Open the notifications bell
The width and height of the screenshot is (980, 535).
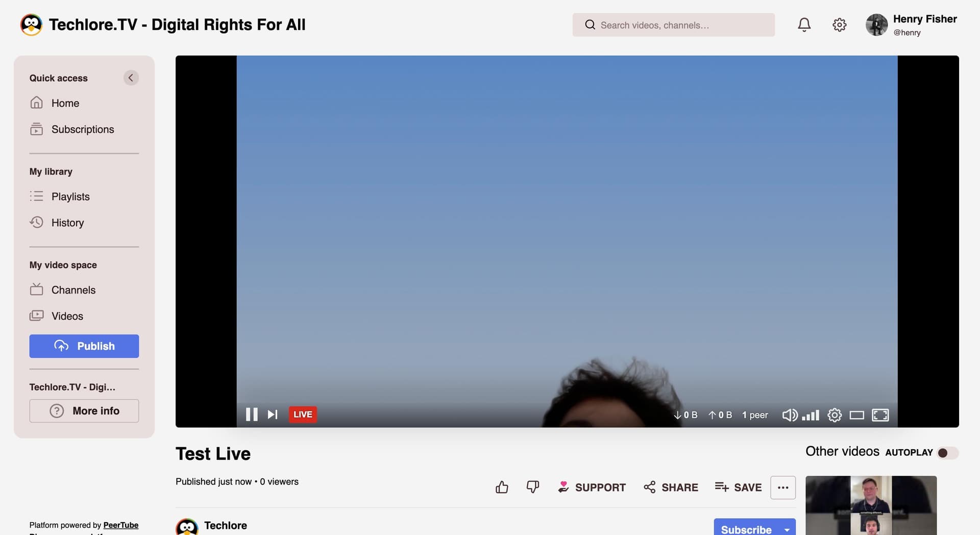804,25
